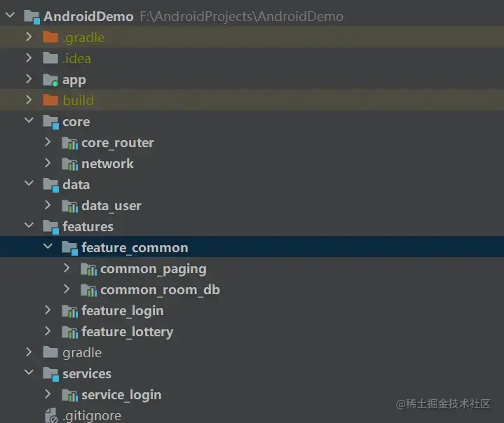Click the services module group icon
This screenshot has width=504, height=423.
coord(50,374)
